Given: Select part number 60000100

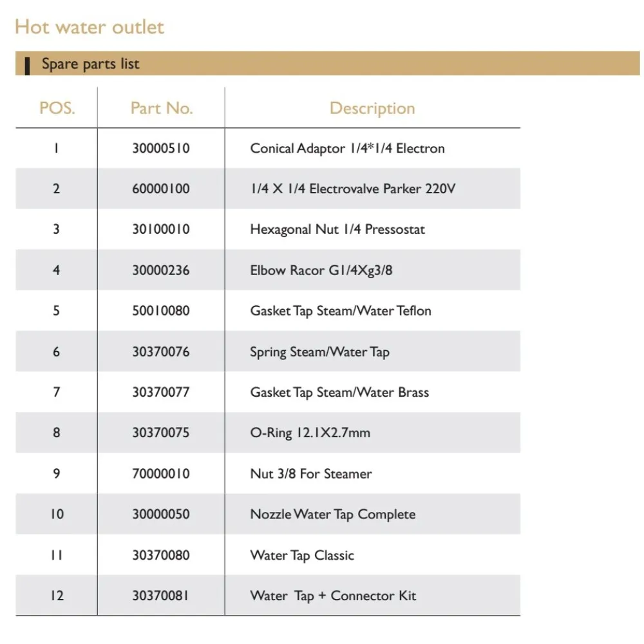Looking at the screenshot, I should click(161, 189).
